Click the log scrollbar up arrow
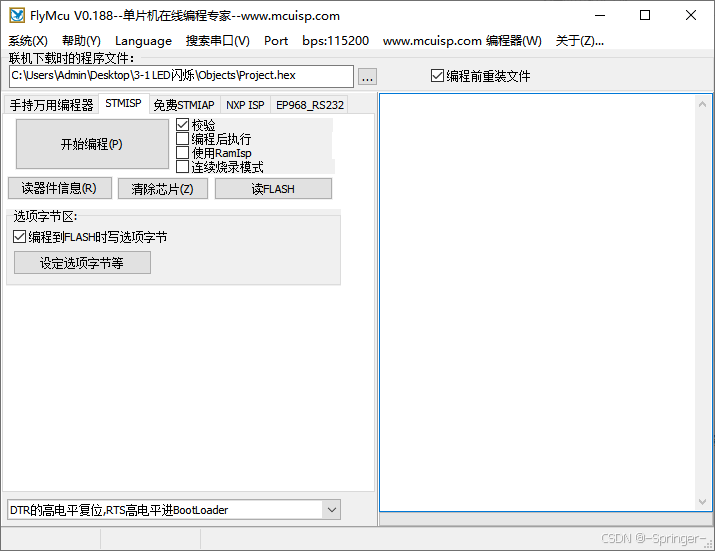Image resolution: width=715 pixels, height=551 pixels. point(702,104)
